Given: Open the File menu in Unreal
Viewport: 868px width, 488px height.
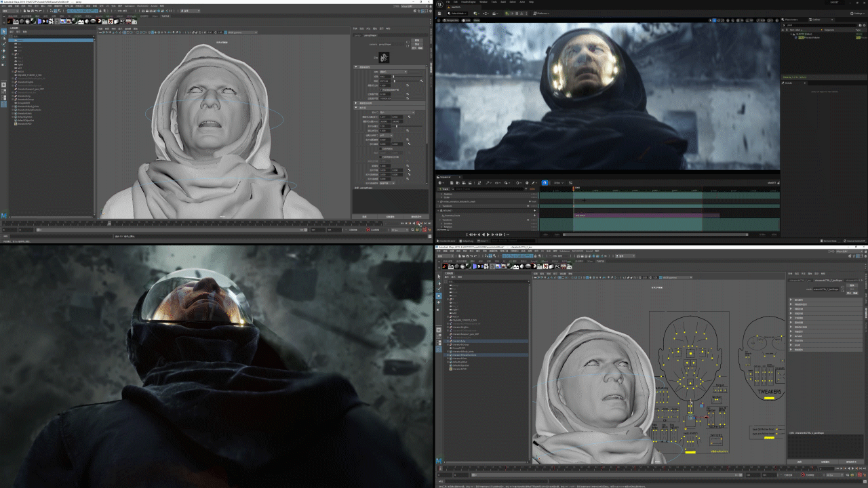Looking at the screenshot, I should point(448,2).
